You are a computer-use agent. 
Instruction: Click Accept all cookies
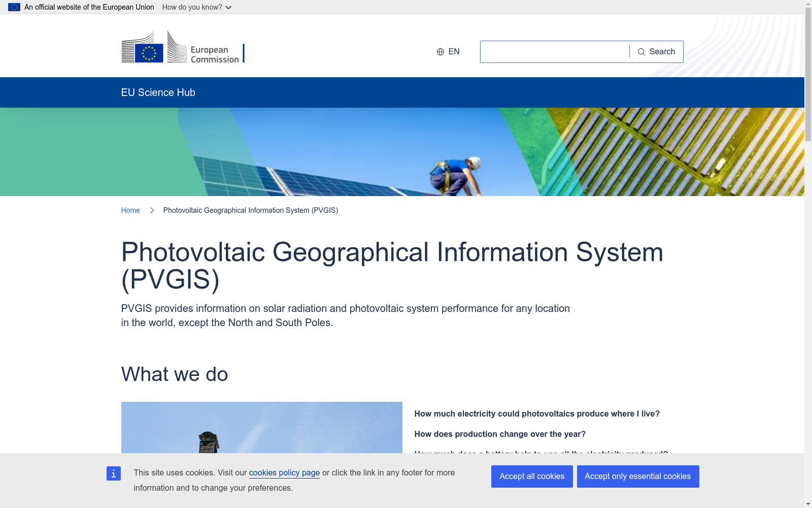tap(532, 477)
